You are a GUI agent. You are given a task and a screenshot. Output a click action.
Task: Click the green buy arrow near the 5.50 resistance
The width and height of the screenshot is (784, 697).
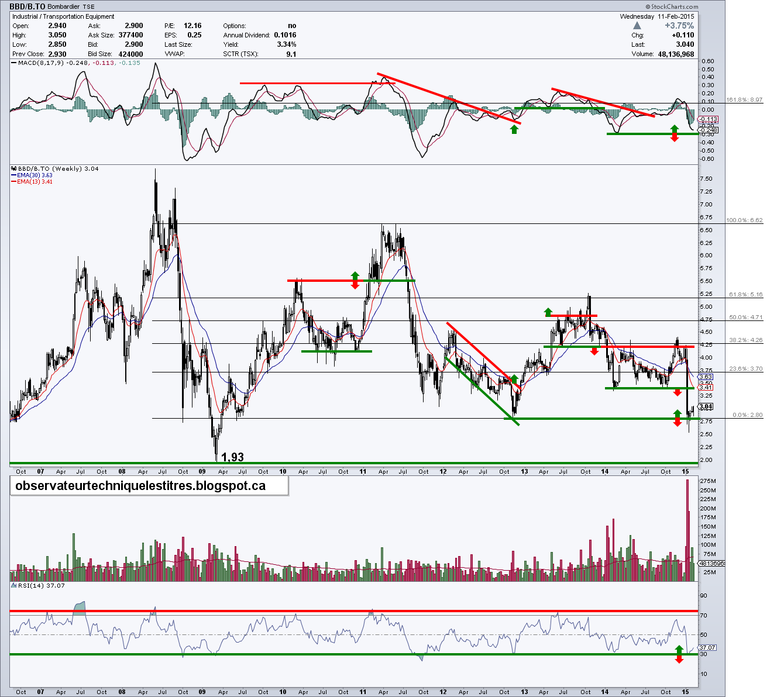355,275
